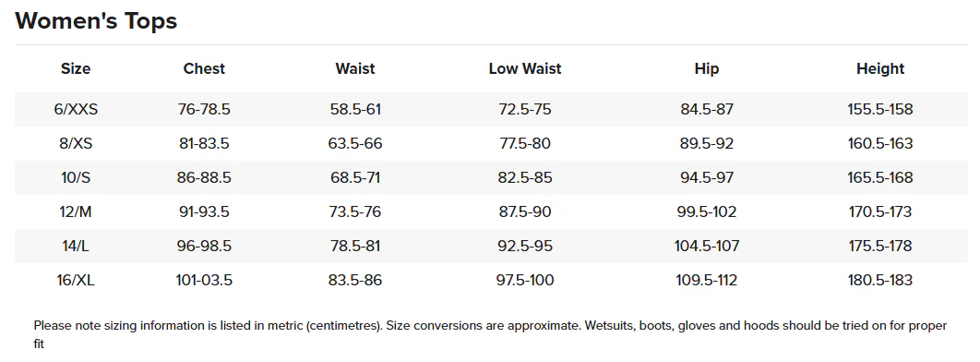Select chest value 101-03.5

(x=204, y=280)
